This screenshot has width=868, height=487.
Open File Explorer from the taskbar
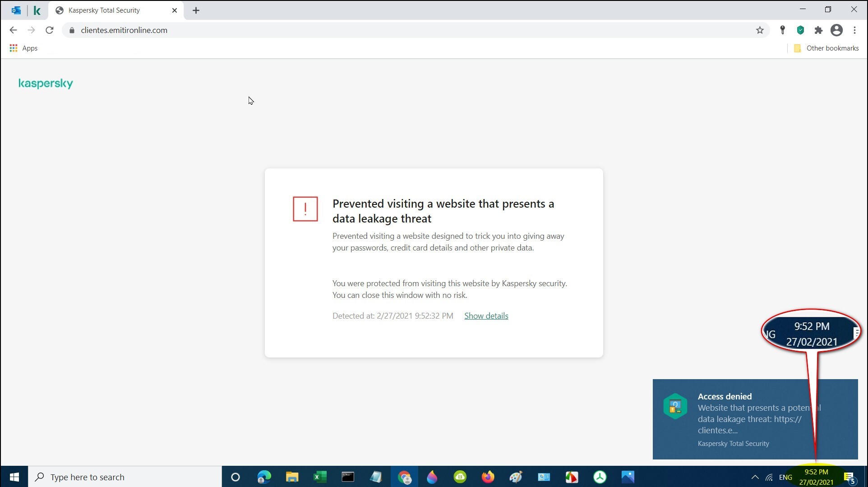pos(292,477)
